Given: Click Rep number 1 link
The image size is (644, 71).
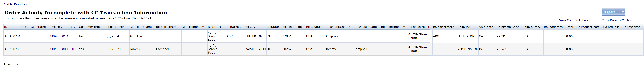Looking at the screenshot, I should pos(67,36).
